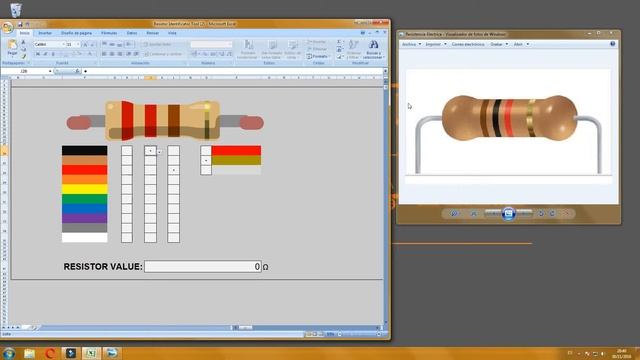Viewport: 640px width, 360px height.
Task: Open Archivo menu in photo viewer
Action: pyautogui.click(x=411, y=44)
